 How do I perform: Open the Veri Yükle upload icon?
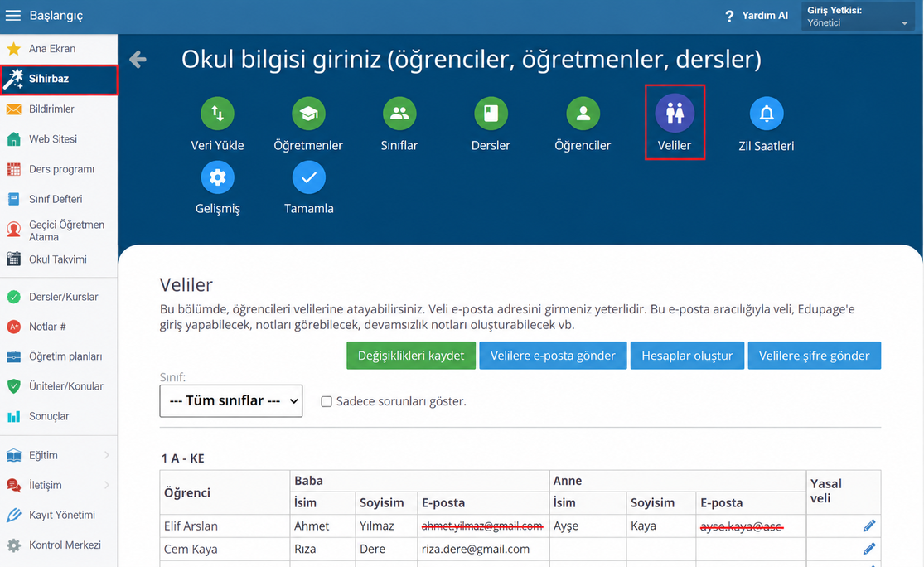coord(217,114)
